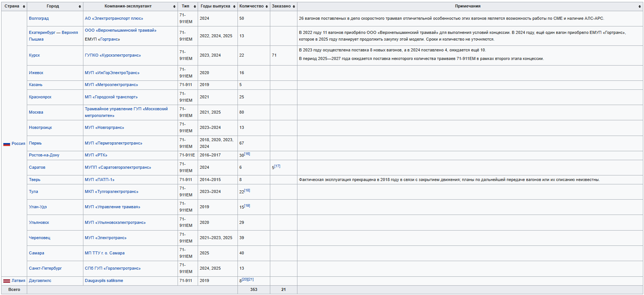Open МУП «Метроэлектротранс» link

(111, 85)
